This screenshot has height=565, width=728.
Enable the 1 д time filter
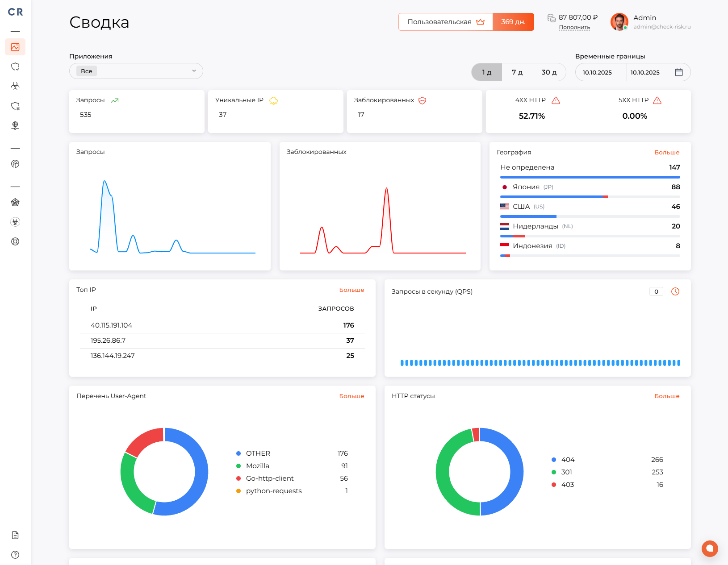pyautogui.click(x=486, y=72)
